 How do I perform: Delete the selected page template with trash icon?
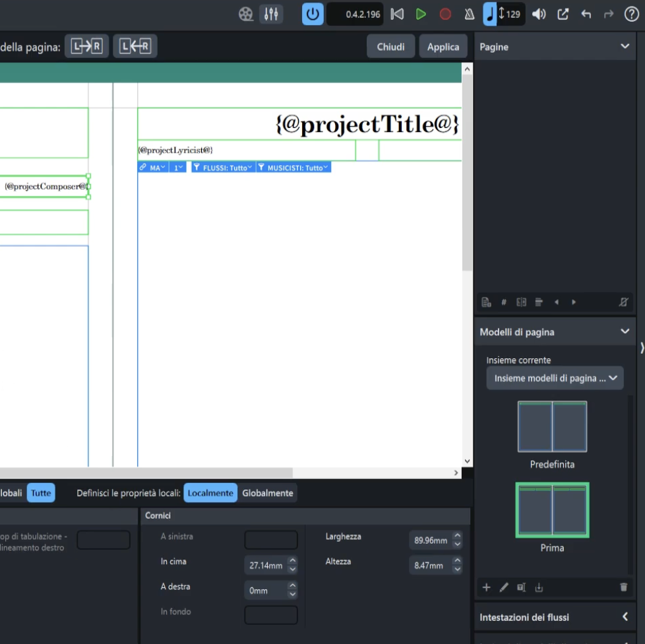tap(624, 587)
